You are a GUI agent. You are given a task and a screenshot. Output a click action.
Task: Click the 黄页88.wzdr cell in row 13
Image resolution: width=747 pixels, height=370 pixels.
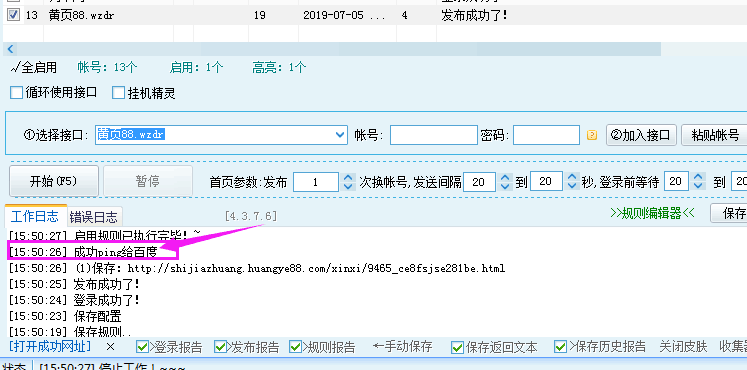(x=81, y=16)
